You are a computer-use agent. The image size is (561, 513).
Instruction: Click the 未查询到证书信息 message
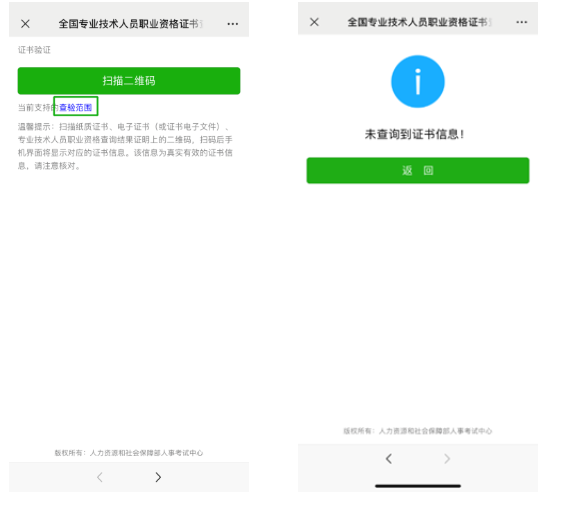(x=414, y=134)
